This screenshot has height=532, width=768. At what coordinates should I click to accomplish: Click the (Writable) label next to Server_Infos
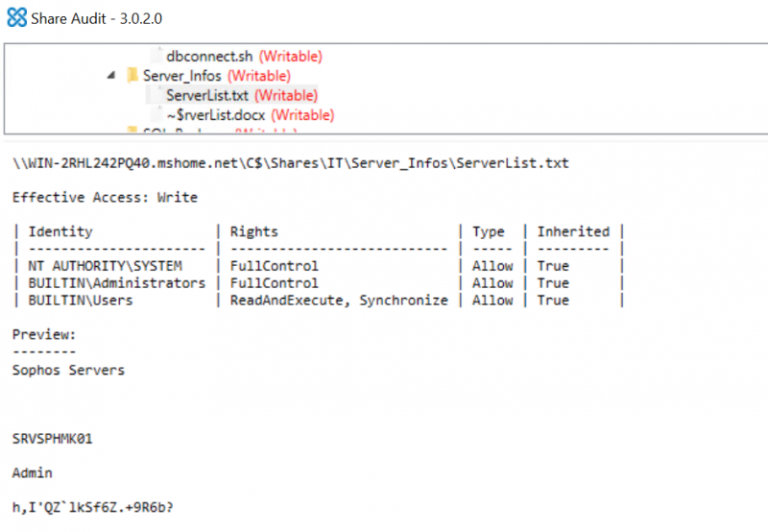click(259, 76)
